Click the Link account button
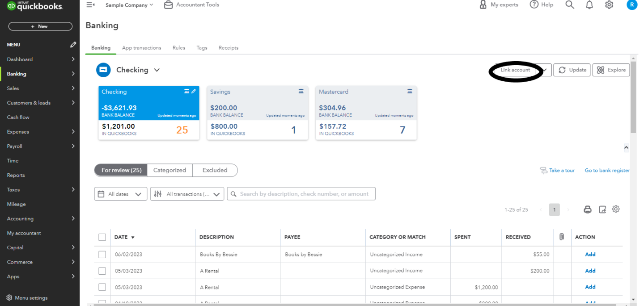 (x=515, y=70)
